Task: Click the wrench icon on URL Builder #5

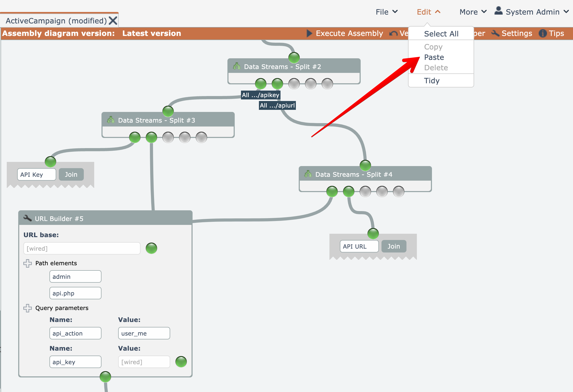Action: (x=27, y=218)
